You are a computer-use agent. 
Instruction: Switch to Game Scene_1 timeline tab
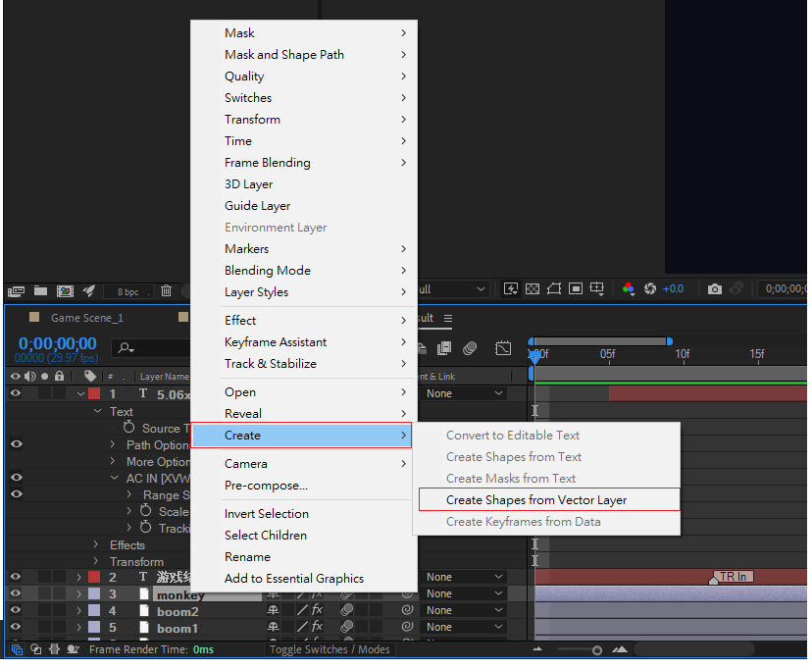pyautogui.click(x=86, y=318)
